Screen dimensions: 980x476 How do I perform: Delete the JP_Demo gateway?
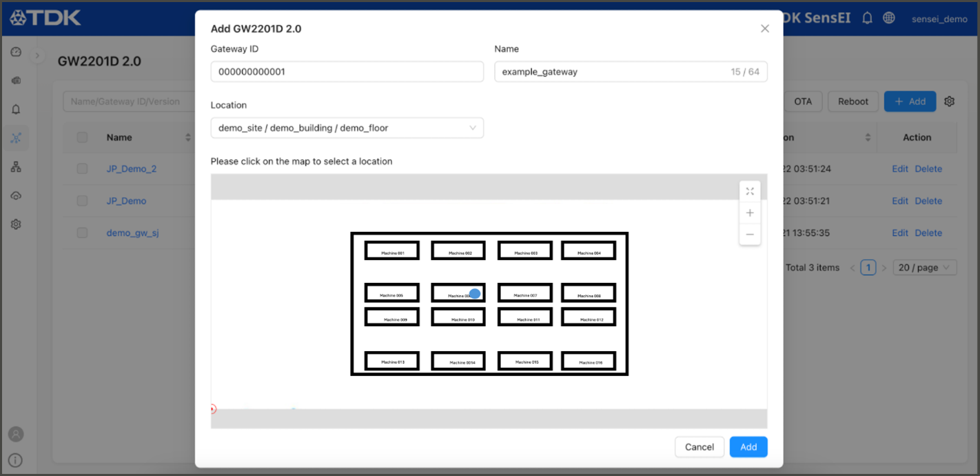(928, 201)
